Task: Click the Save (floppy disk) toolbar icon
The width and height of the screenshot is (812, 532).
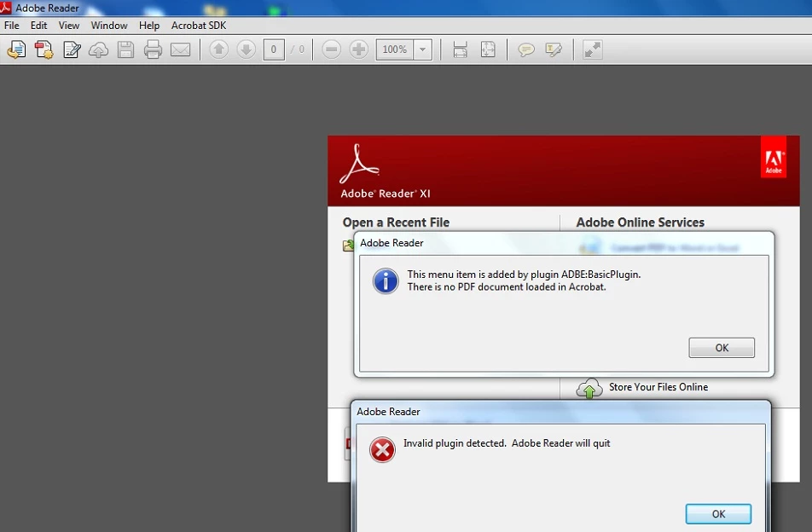Action: click(126, 49)
